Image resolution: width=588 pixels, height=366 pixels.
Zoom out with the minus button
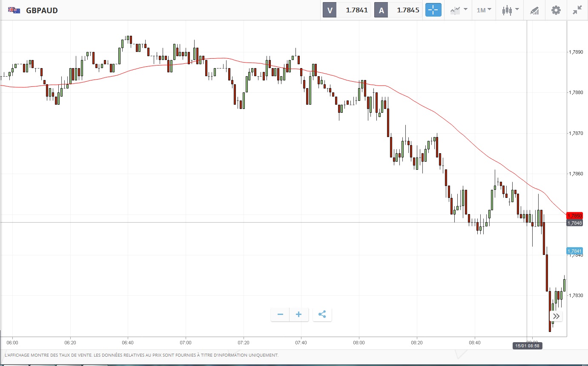tap(280, 315)
